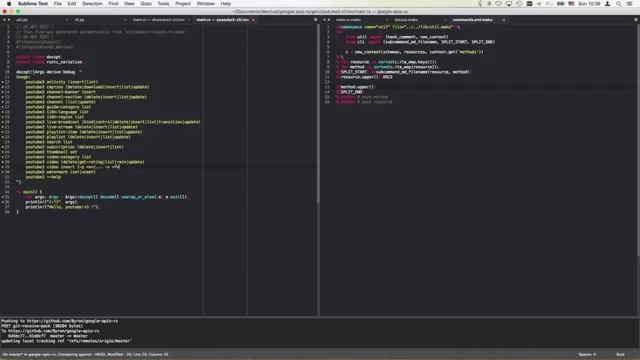Click the line 'youtube3 activity (insert|list)'
The image size is (640, 360).
tap(62, 82)
